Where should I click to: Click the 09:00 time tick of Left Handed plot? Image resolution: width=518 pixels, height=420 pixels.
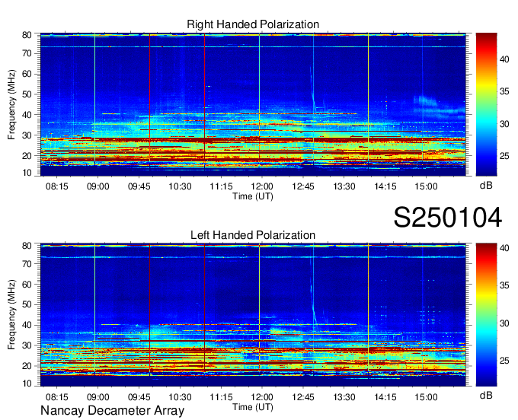pyautogui.click(x=98, y=397)
